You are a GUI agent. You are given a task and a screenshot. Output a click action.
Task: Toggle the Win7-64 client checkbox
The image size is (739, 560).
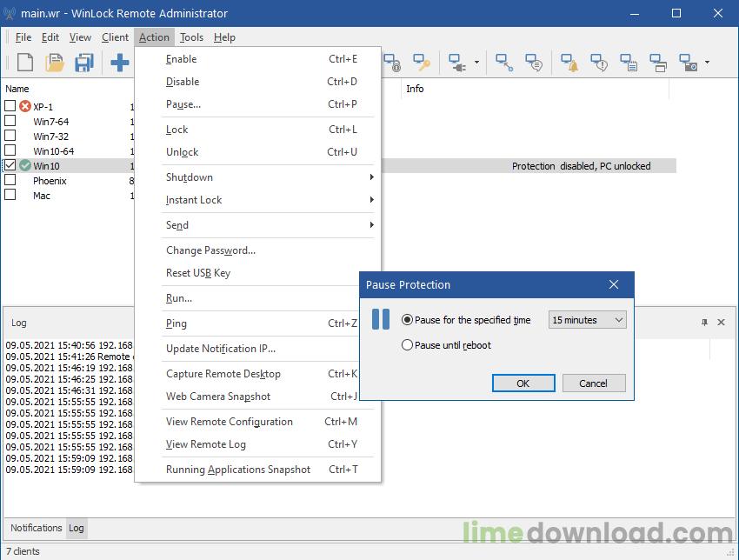click(10, 121)
